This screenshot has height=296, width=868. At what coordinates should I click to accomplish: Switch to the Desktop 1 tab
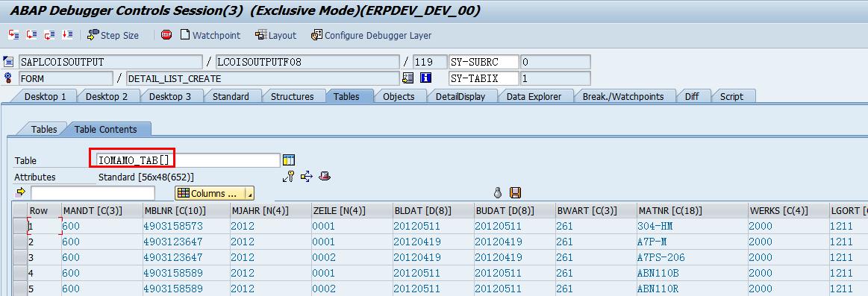[44, 96]
